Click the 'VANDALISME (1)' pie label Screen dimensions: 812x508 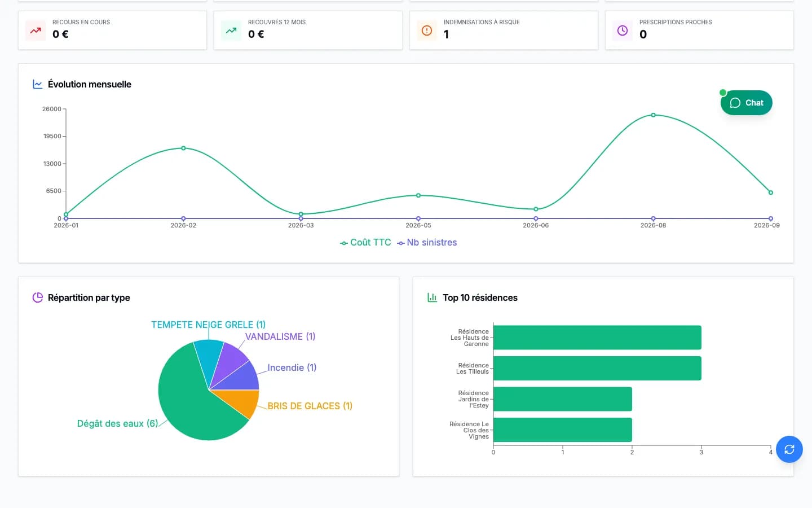(x=280, y=336)
